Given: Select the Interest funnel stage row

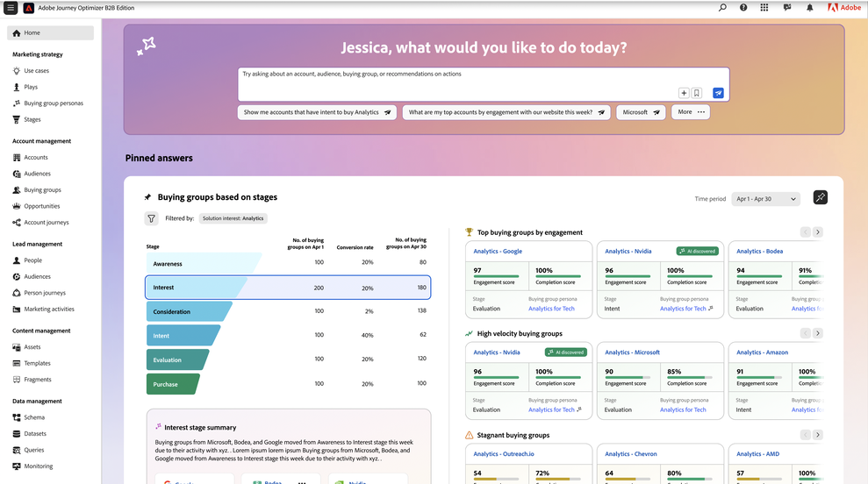Looking at the screenshot, I should coord(288,288).
